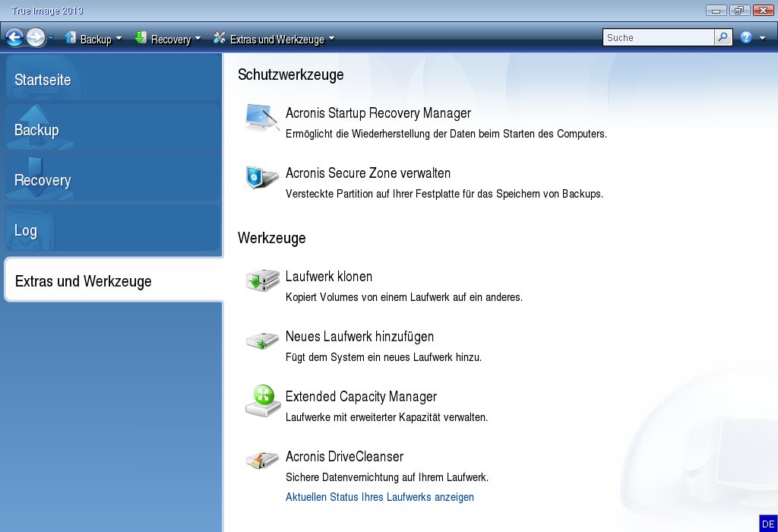The image size is (778, 532).
Task: Click 'Kopiert Volumes' description text
Action: tap(404, 296)
